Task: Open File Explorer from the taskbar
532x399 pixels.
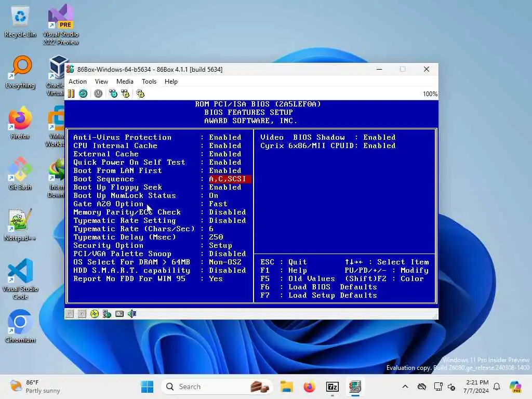Action: [287, 387]
